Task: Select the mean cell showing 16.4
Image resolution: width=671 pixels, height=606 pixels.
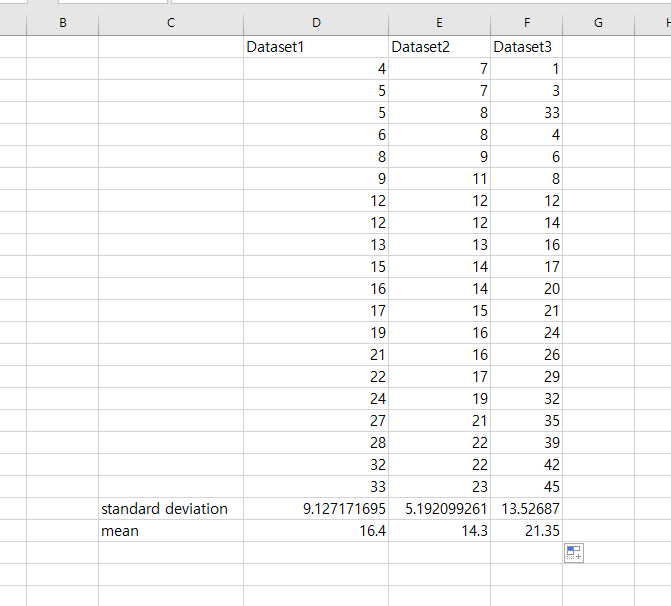Action: tap(316, 531)
